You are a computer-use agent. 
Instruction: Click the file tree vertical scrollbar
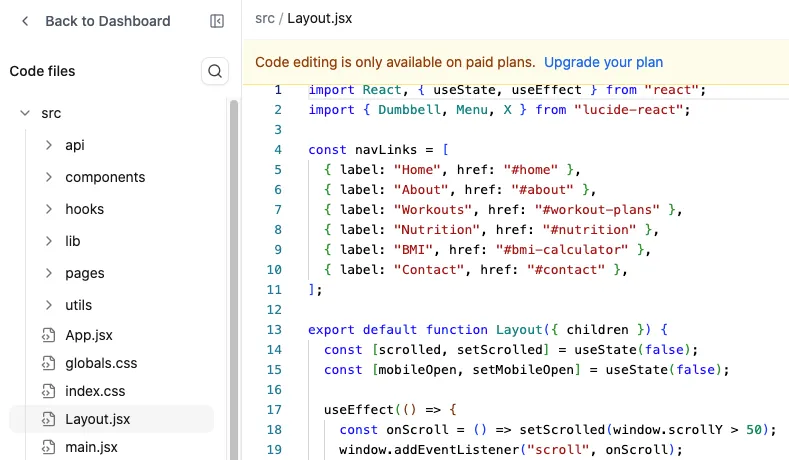[x=234, y=250]
